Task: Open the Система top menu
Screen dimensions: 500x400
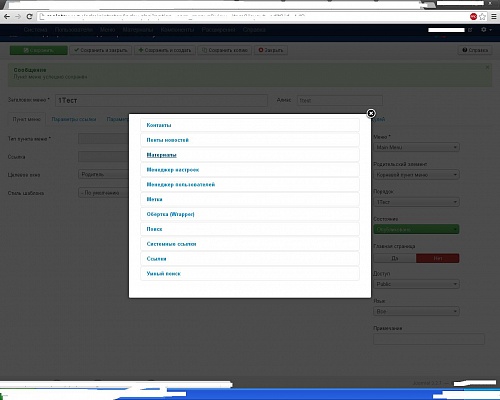Action: click(35, 30)
